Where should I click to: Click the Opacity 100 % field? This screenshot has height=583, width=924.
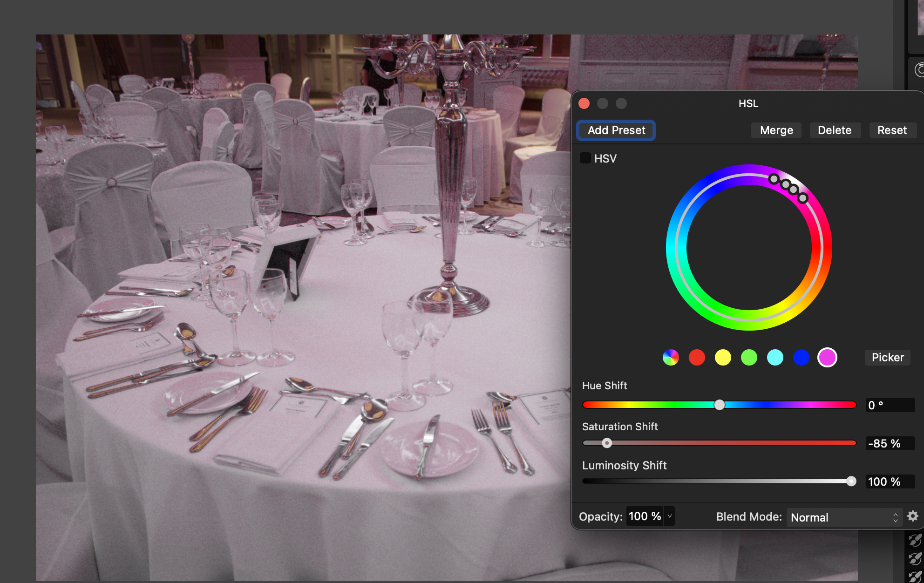[645, 516]
